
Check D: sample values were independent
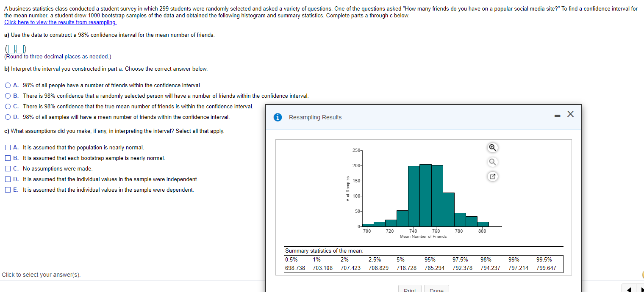click(x=8, y=179)
